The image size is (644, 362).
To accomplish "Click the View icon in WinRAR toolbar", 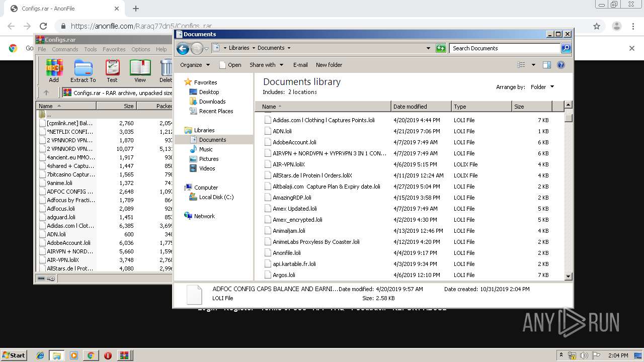I will click(x=140, y=71).
